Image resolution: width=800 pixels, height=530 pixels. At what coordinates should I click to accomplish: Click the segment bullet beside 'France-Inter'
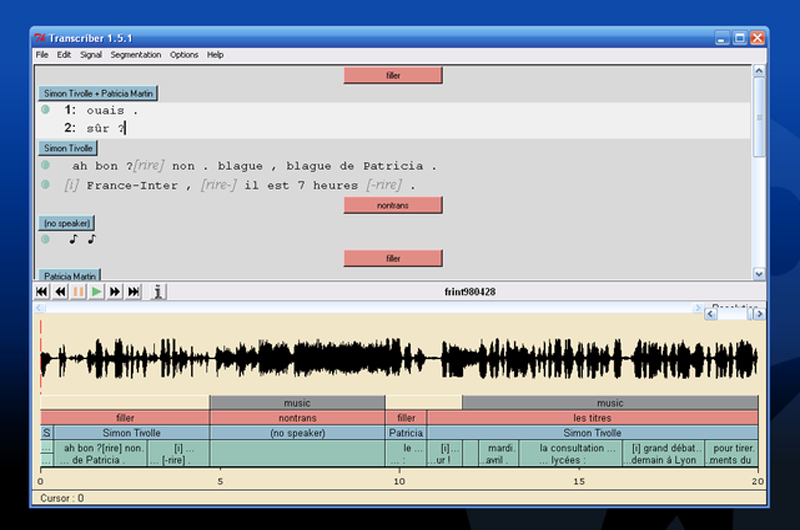pyautogui.click(x=45, y=184)
